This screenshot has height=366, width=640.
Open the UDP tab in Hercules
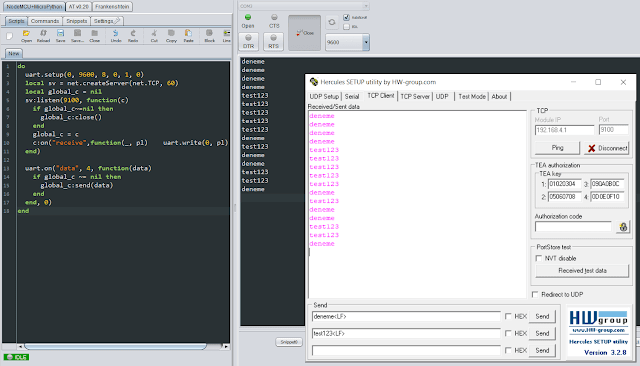coord(442,96)
